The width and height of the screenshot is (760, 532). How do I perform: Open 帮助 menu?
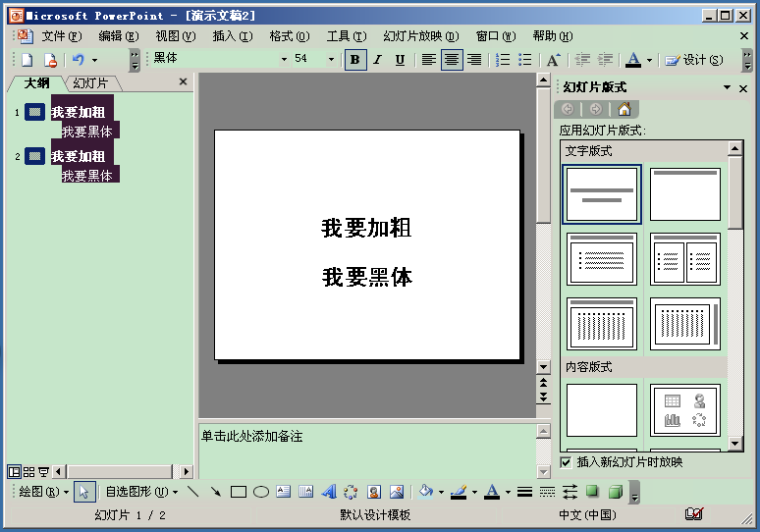click(x=552, y=36)
